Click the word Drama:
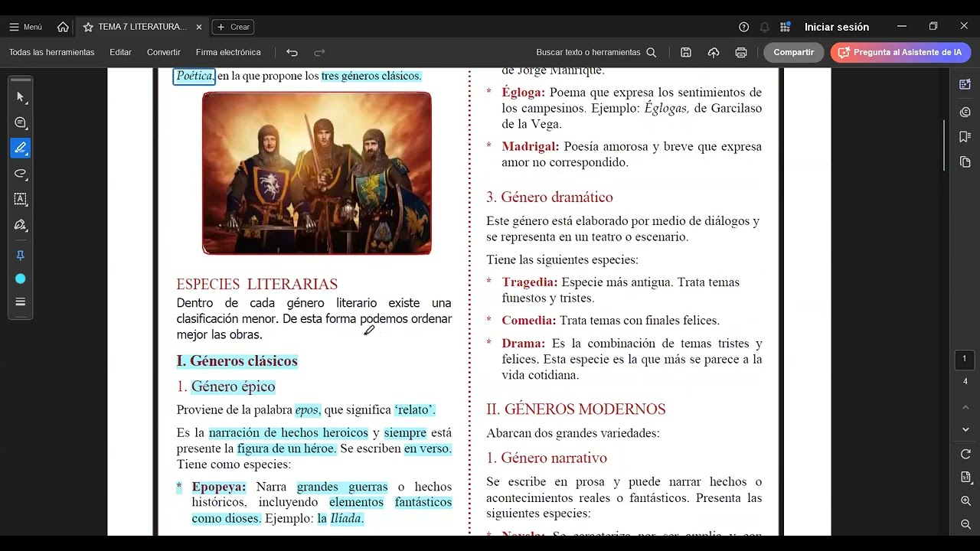The height and width of the screenshot is (551, 980). coord(524,344)
